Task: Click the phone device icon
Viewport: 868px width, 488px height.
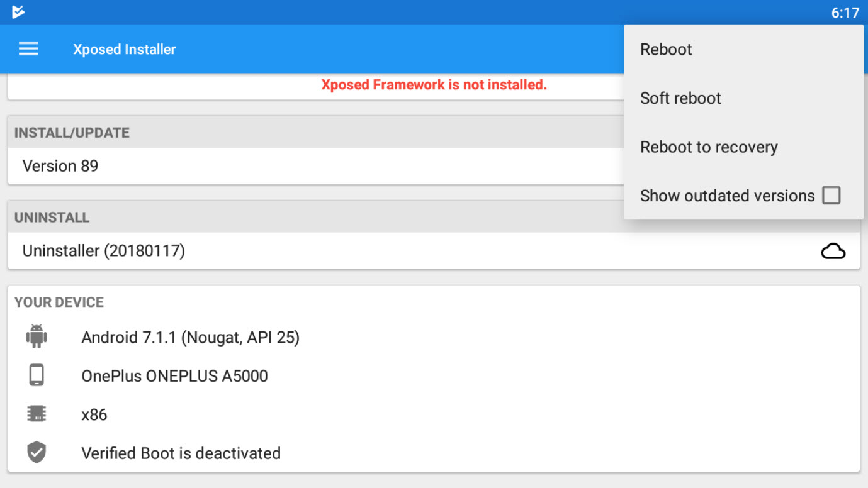Action: [x=37, y=375]
